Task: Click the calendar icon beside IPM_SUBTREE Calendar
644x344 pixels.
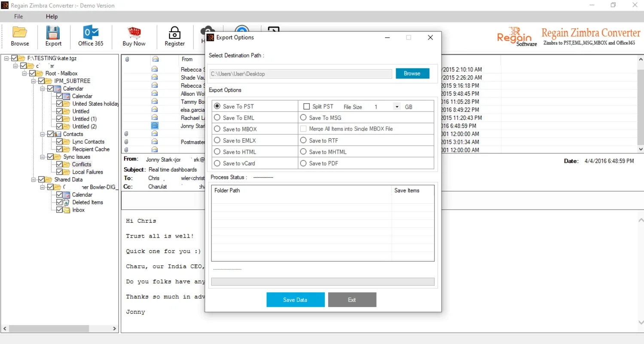Action: pyautogui.click(x=58, y=89)
